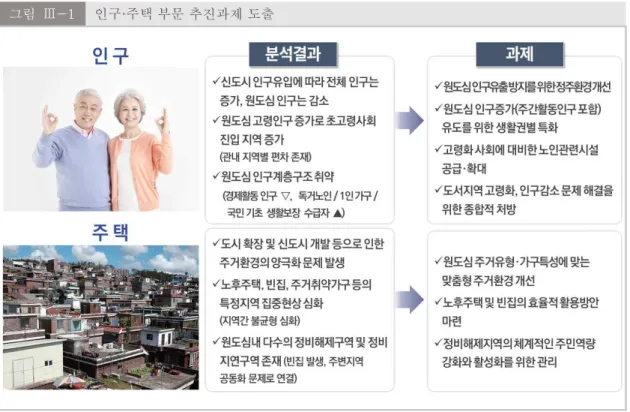This screenshot has width=630, height=412.
Task: Click text 원도심 인구유출방지를 위한 정주환경개선
Action: point(527,87)
